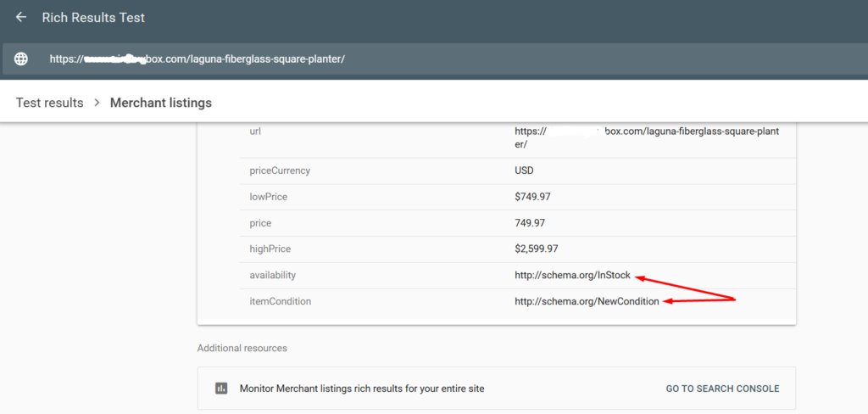Click the URL input field
The width and height of the screenshot is (868, 414).
click(x=339, y=59)
